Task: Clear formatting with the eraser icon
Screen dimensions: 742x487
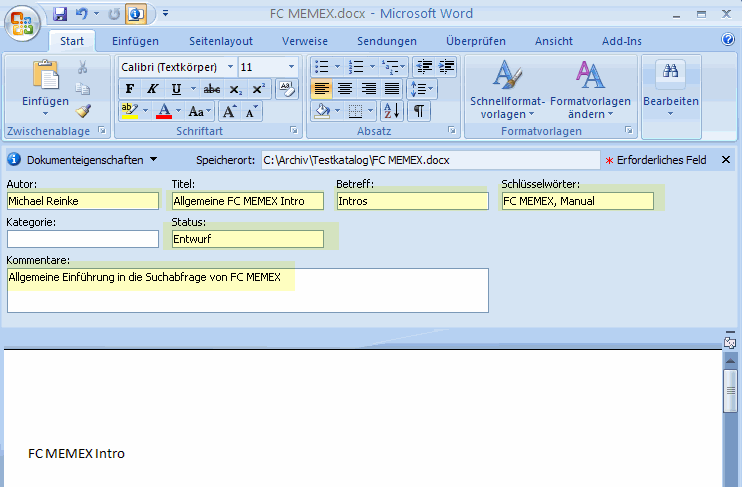Action: point(287,89)
